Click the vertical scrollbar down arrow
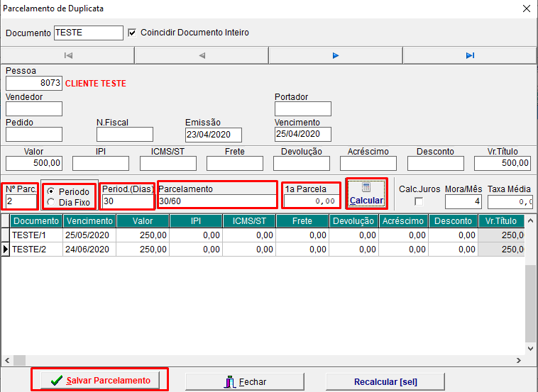The width and height of the screenshot is (538, 392). (x=531, y=348)
